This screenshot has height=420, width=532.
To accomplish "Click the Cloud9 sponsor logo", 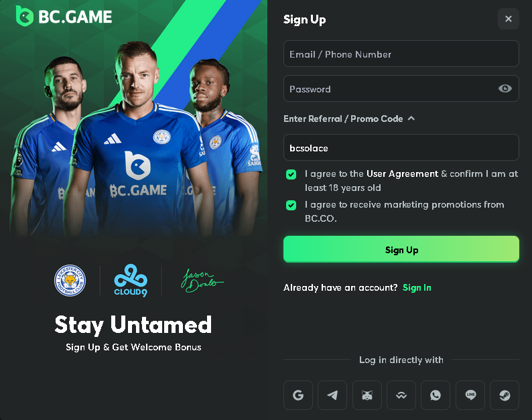I will tap(131, 279).
